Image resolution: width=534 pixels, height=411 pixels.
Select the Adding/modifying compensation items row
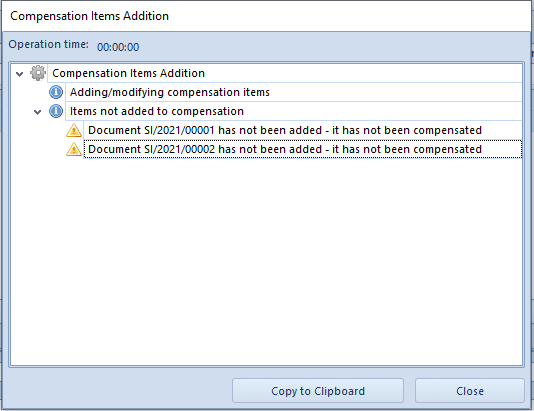coord(294,92)
